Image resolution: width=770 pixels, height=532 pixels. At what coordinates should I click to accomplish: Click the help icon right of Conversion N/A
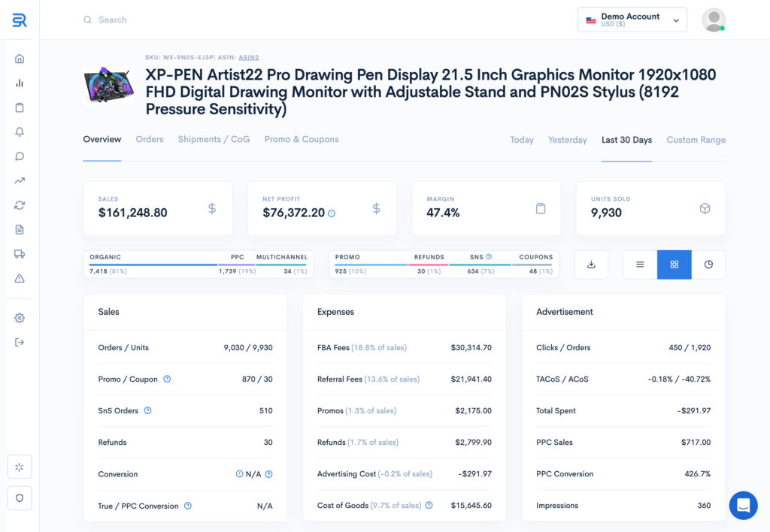(x=268, y=474)
